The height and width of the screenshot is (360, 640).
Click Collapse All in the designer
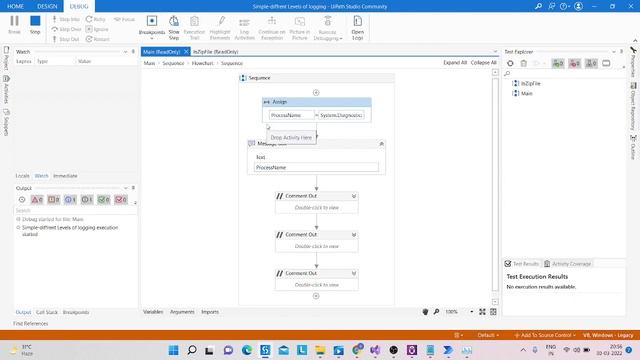click(484, 62)
